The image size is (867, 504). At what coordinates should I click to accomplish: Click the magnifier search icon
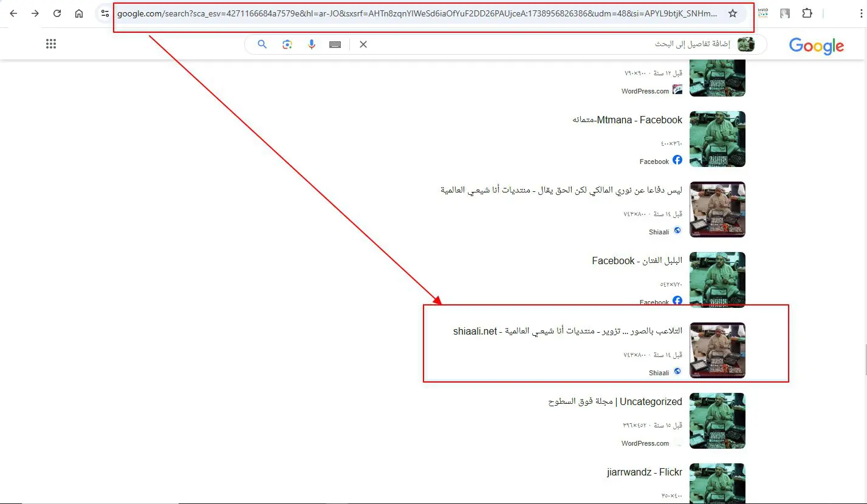click(262, 44)
